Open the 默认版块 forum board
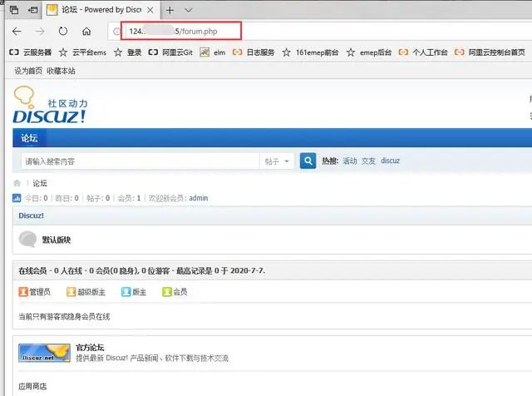The image size is (532, 396). (57, 240)
